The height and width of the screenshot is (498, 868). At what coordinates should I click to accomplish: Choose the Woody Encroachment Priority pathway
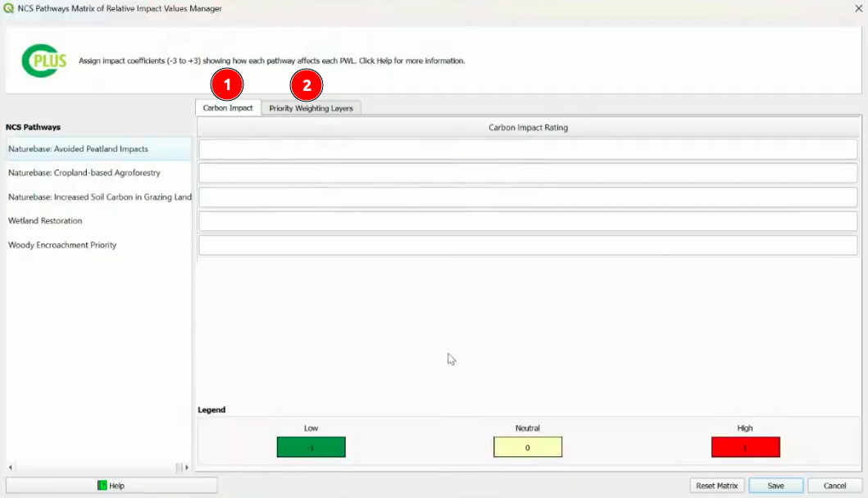pyautogui.click(x=62, y=245)
